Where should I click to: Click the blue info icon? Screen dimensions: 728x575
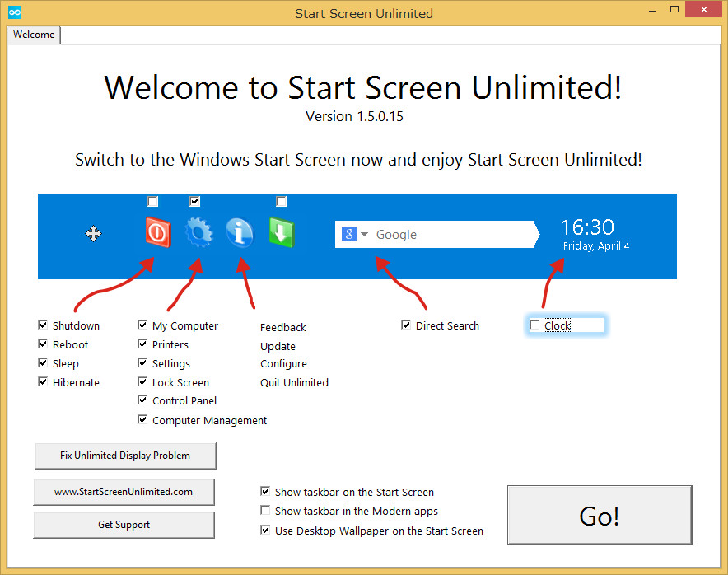[240, 232]
